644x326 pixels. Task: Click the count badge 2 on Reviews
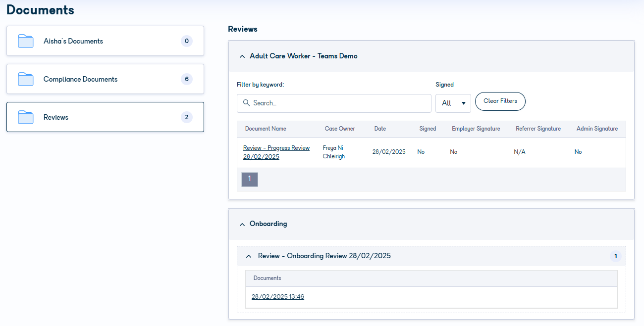(187, 117)
